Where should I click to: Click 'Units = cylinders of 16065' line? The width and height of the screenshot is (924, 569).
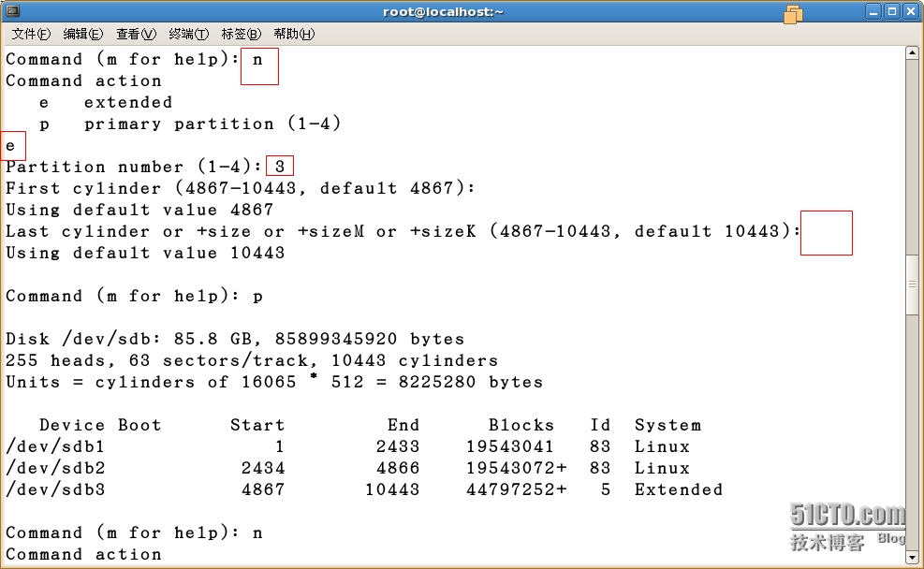tap(274, 382)
